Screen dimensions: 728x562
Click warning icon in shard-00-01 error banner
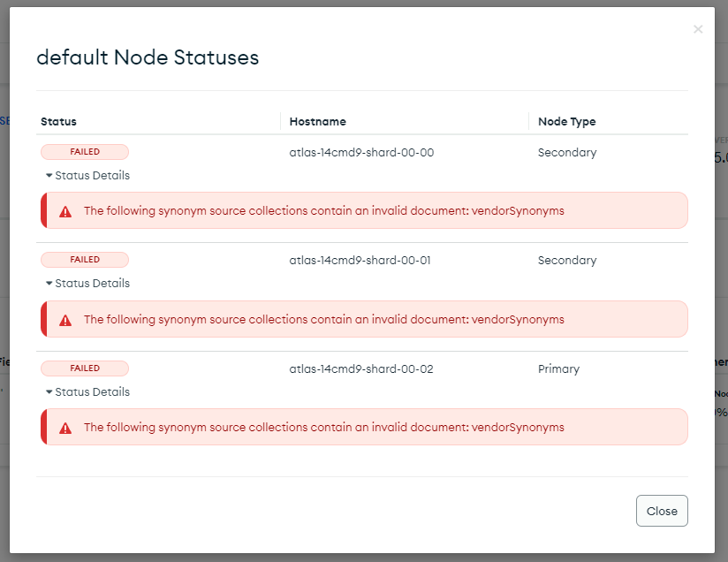(x=65, y=320)
